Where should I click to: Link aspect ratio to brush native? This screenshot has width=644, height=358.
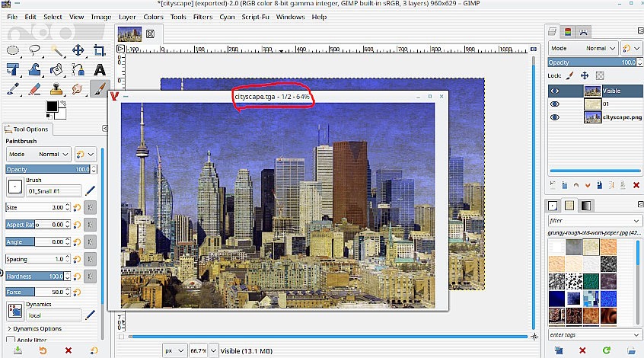[90, 225]
